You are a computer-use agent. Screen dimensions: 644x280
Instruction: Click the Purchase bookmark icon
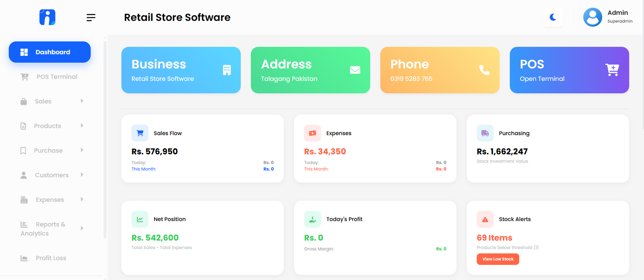click(x=23, y=150)
